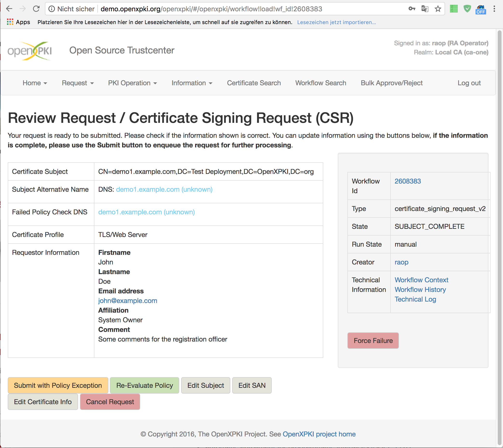Click the saved password key icon
Screen dimensions: 503x448
click(412, 9)
